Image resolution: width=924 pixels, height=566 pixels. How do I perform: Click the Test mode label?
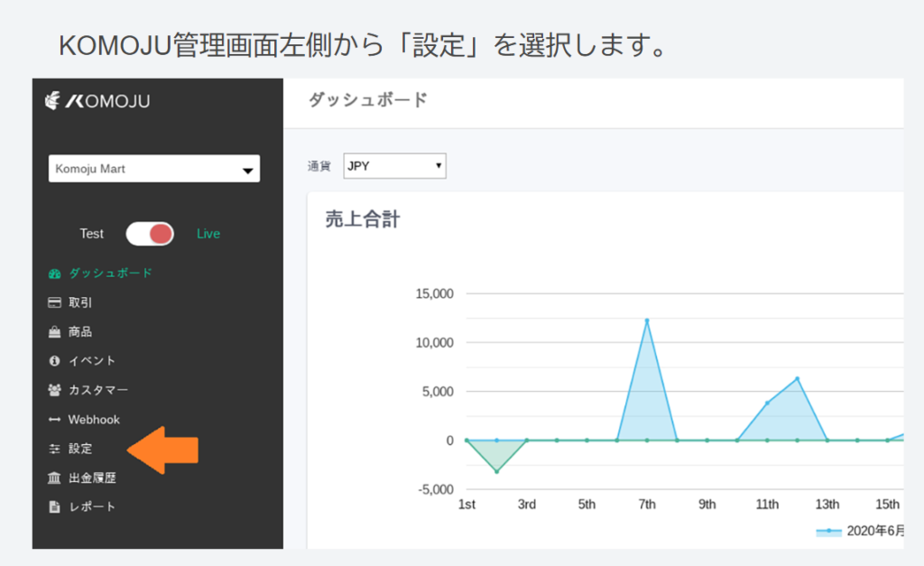[x=91, y=234]
